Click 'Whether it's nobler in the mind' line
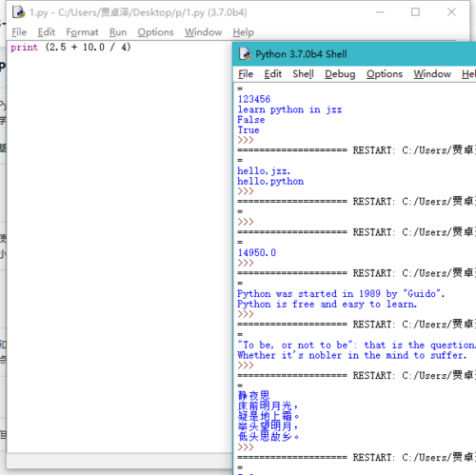This screenshot has width=476, height=475. coord(352,355)
